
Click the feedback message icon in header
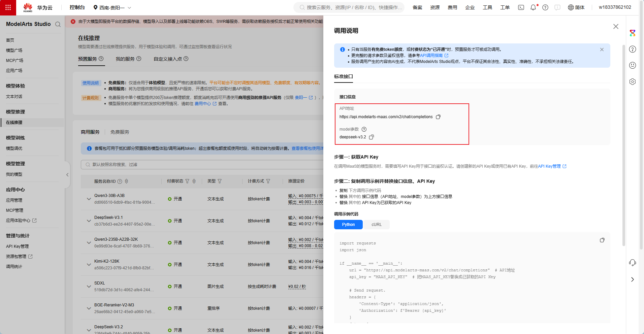pos(557,7)
